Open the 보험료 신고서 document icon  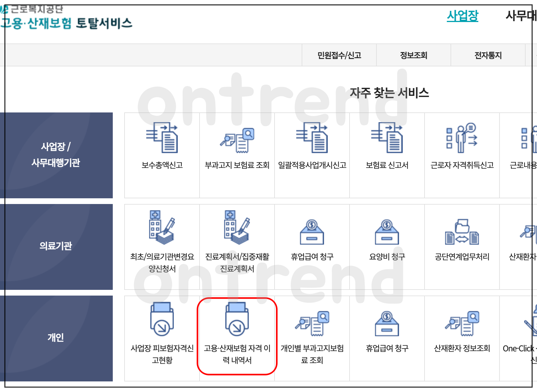pyautogui.click(x=387, y=138)
